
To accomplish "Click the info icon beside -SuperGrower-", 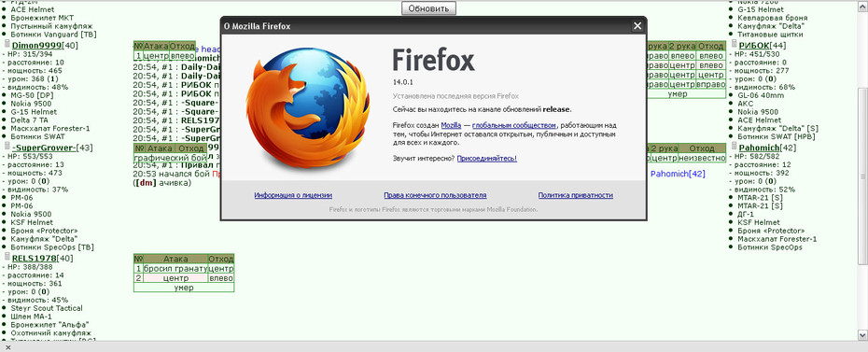I will click(x=7, y=147).
